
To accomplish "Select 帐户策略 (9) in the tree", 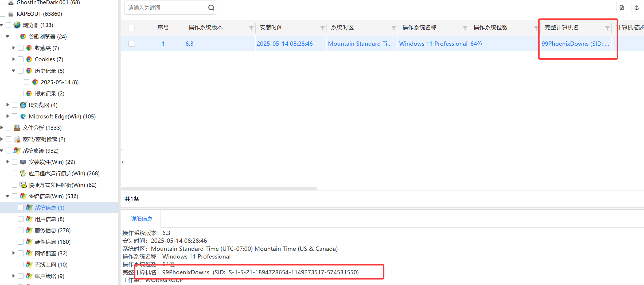I will (x=49, y=276).
